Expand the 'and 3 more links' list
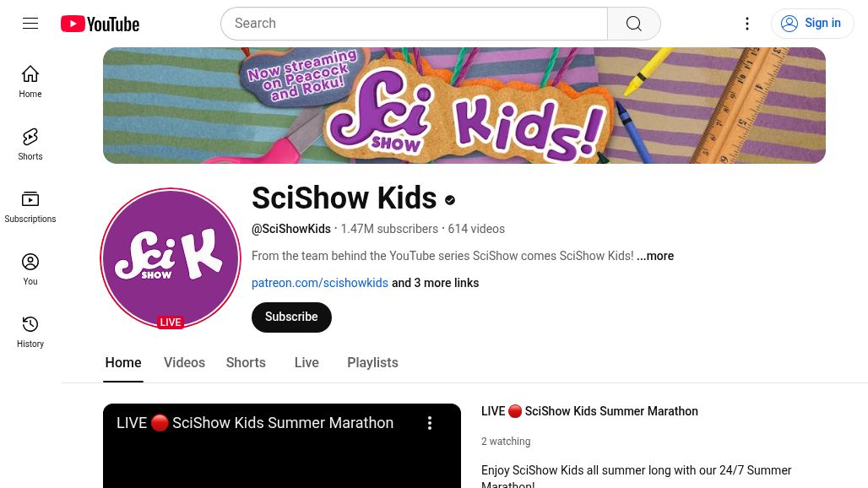 tap(435, 283)
